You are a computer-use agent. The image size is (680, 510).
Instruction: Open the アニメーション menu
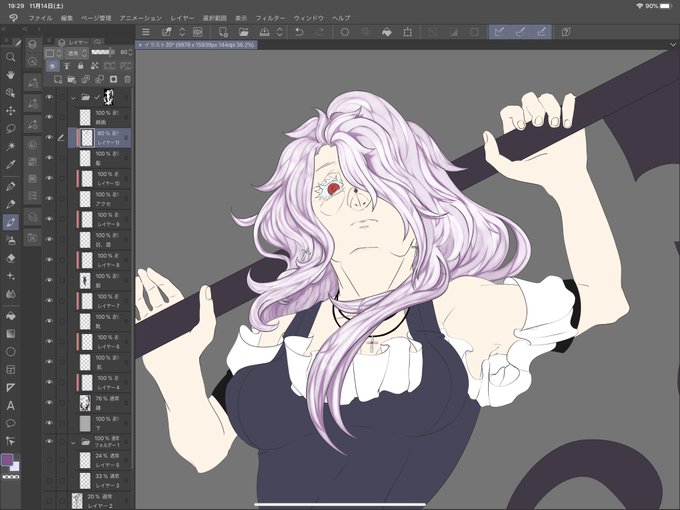tap(141, 18)
